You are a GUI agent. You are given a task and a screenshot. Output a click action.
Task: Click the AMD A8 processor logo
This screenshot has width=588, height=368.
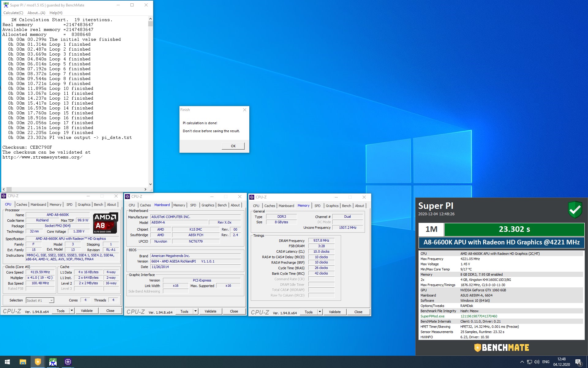[105, 223]
